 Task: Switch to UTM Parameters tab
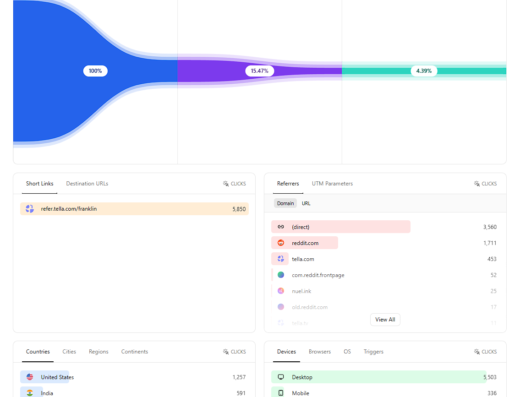point(332,184)
